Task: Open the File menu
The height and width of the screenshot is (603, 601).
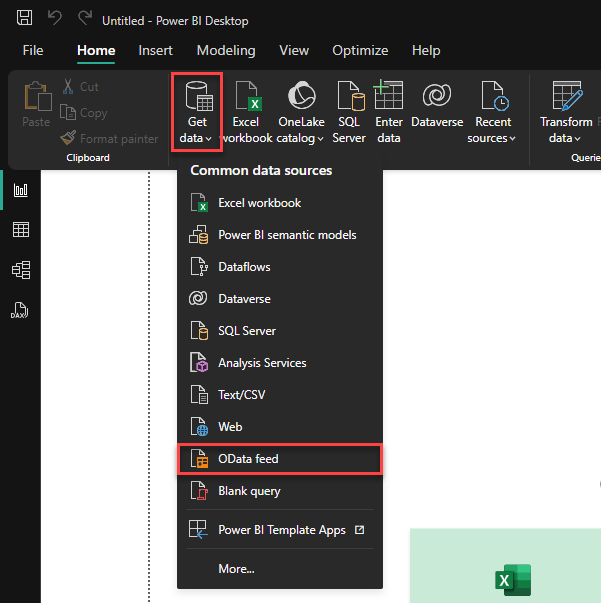Action: coord(33,50)
